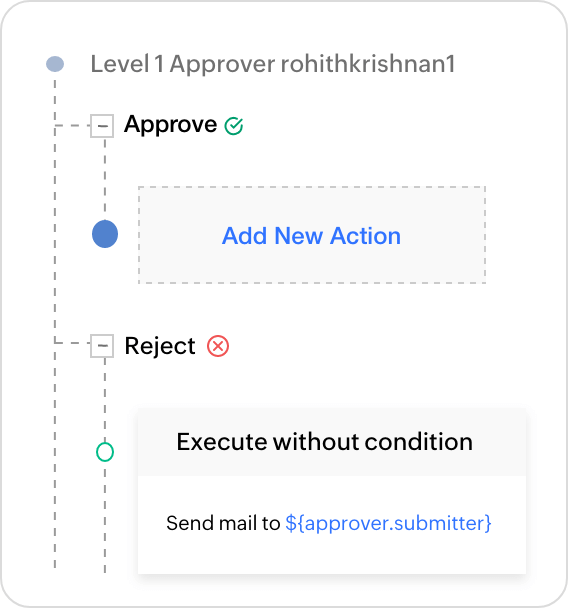The height and width of the screenshot is (608, 568).
Task: Click the grey-blue Level 1 start node
Action: pyautogui.click(x=55, y=64)
